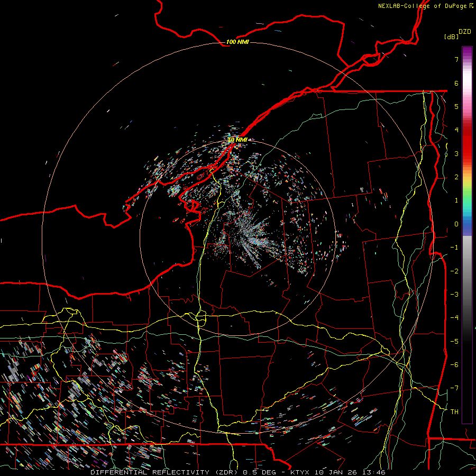Click the -4 value on the legend
The height and width of the screenshot is (476, 476).
tap(454, 317)
